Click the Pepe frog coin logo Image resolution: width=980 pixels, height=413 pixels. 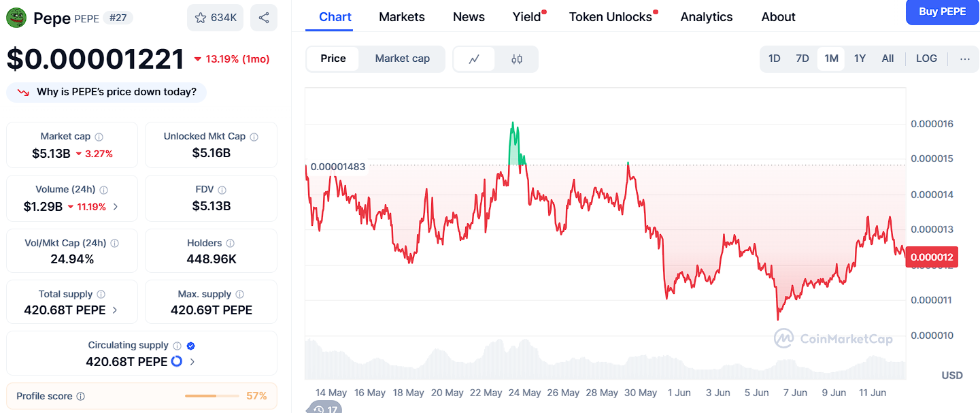tap(16, 18)
